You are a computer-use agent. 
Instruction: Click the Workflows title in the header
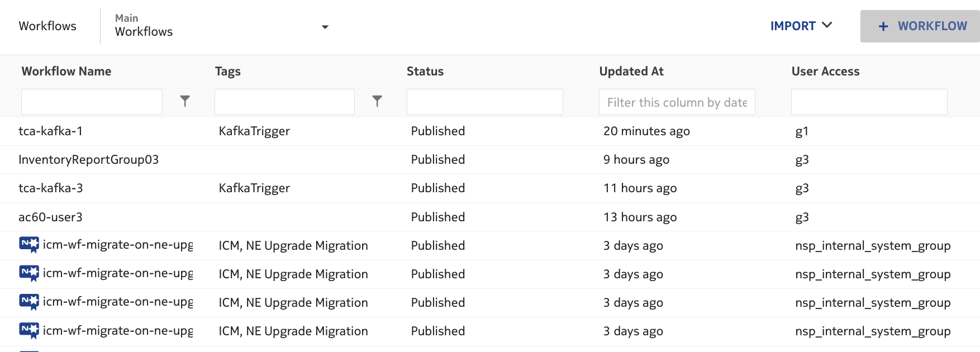tap(47, 26)
